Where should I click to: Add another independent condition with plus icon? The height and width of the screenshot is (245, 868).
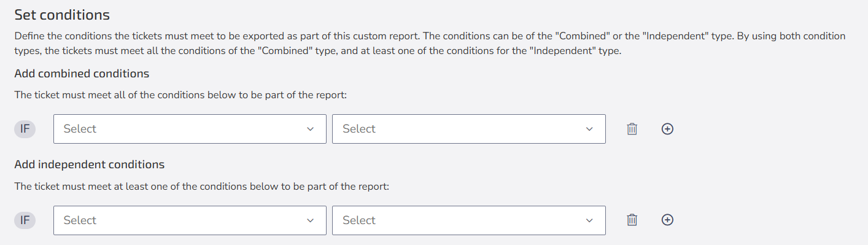pos(667,220)
